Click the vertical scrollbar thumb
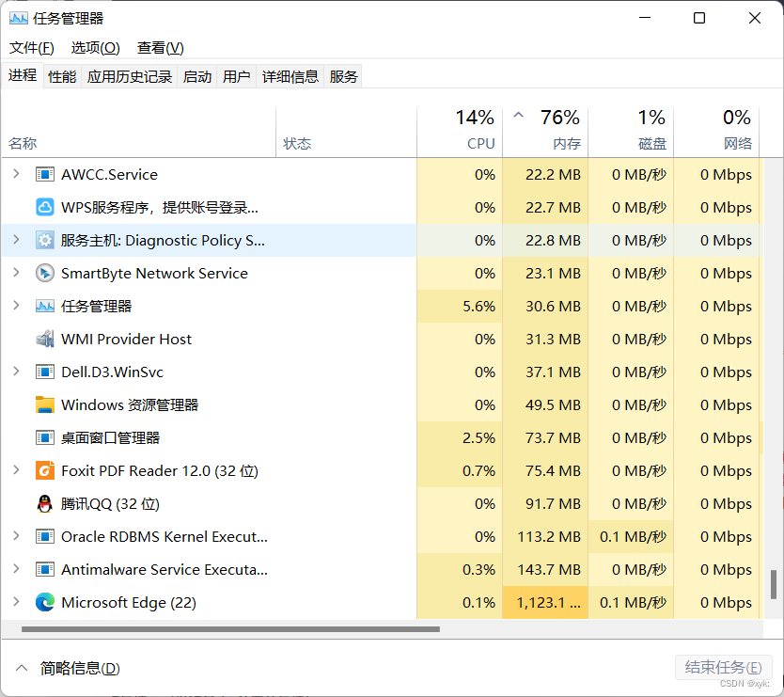The height and width of the screenshot is (697, 784). [774, 584]
